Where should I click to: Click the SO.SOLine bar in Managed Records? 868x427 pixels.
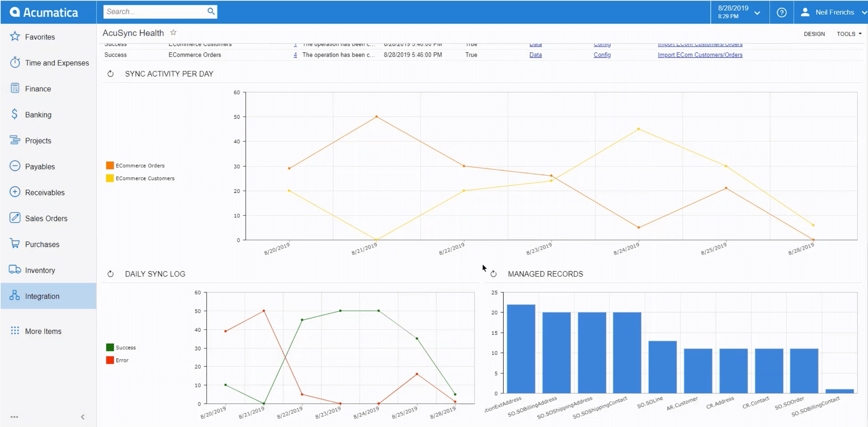tap(662, 367)
